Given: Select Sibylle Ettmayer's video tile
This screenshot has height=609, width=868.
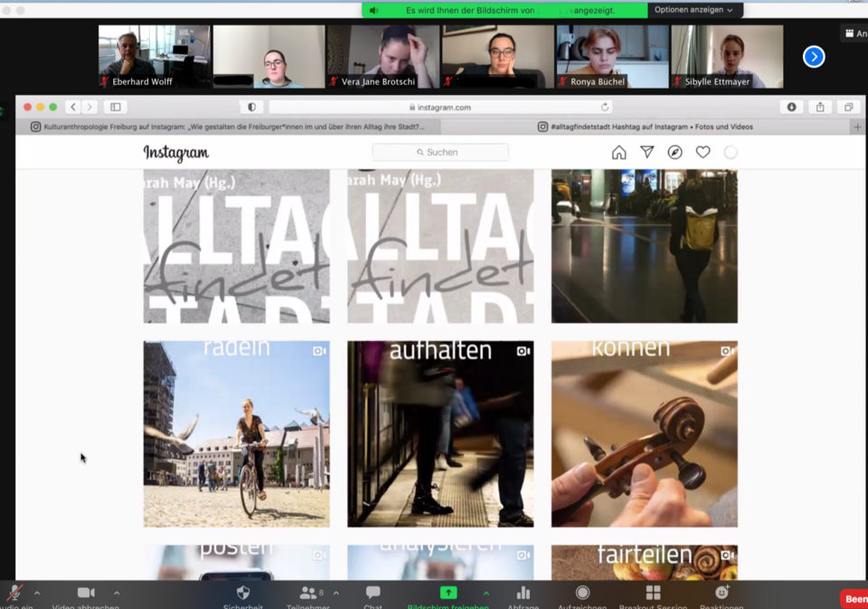Looking at the screenshot, I should tap(727, 56).
